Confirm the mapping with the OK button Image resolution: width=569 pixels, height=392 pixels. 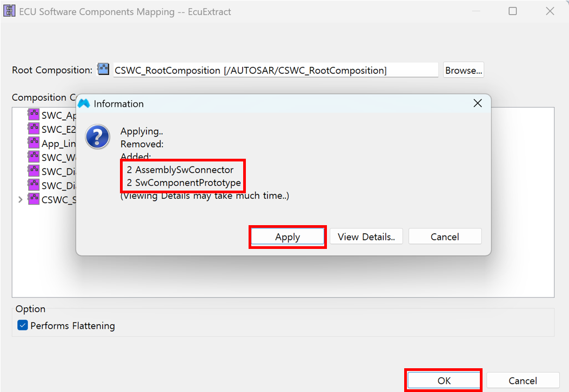coord(444,380)
